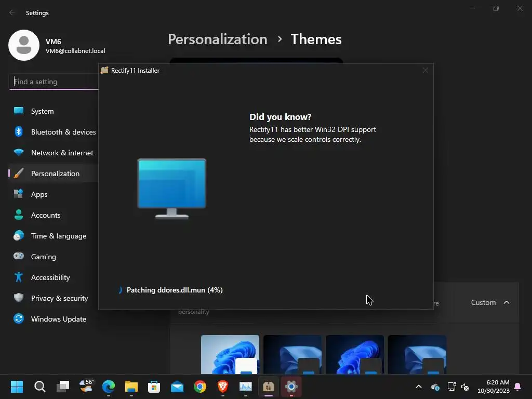The image size is (532, 399).
Task: Open the weather widget showing 56°
Action: tap(86, 387)
